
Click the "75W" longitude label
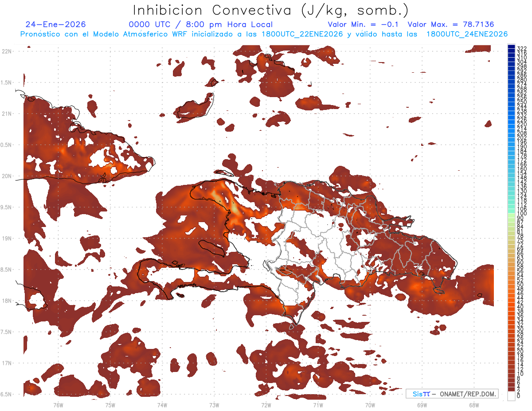coord(110,405)
